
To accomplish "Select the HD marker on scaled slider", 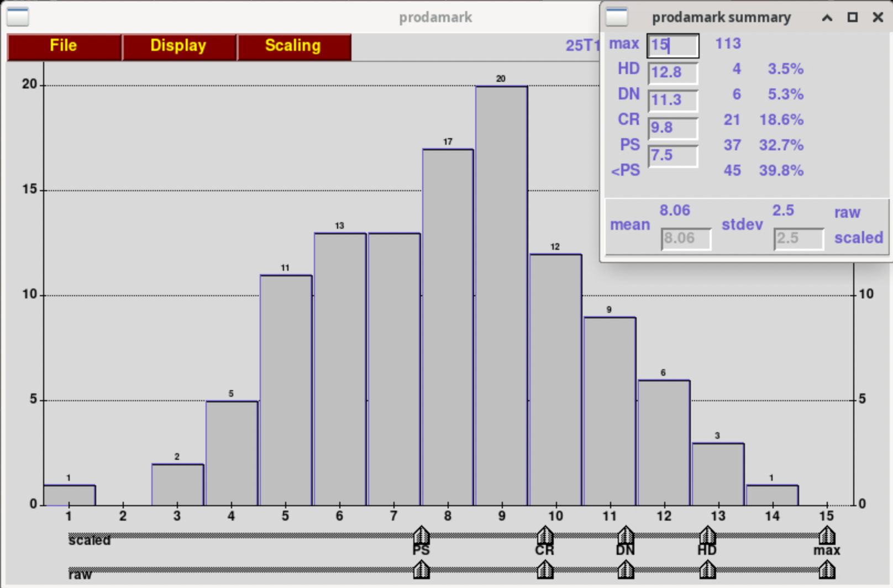I will pyautogui.click(x=707, y=535).
